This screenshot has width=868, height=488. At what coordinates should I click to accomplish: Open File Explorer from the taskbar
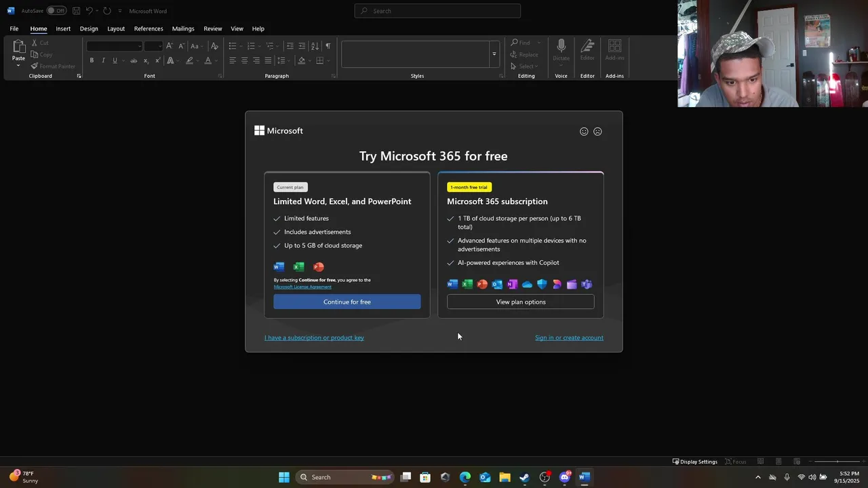click(x=505, y=477)
